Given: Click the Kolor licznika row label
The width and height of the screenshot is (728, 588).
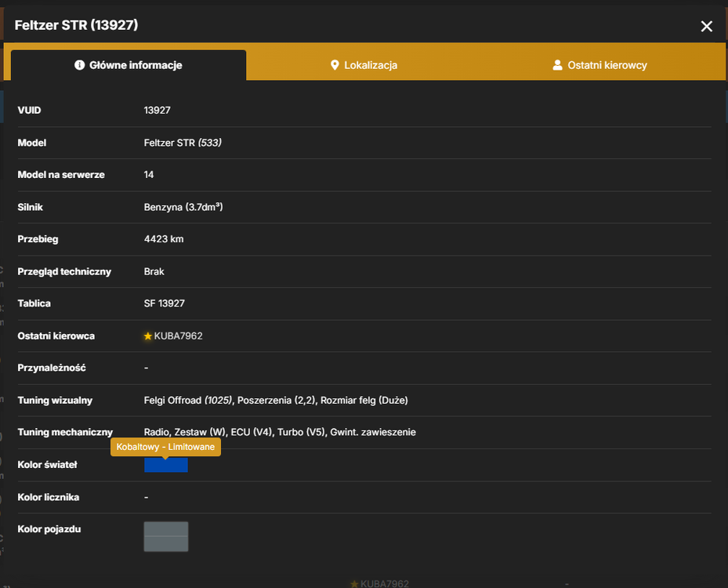Looking at the screenshot, I should 49,497.
